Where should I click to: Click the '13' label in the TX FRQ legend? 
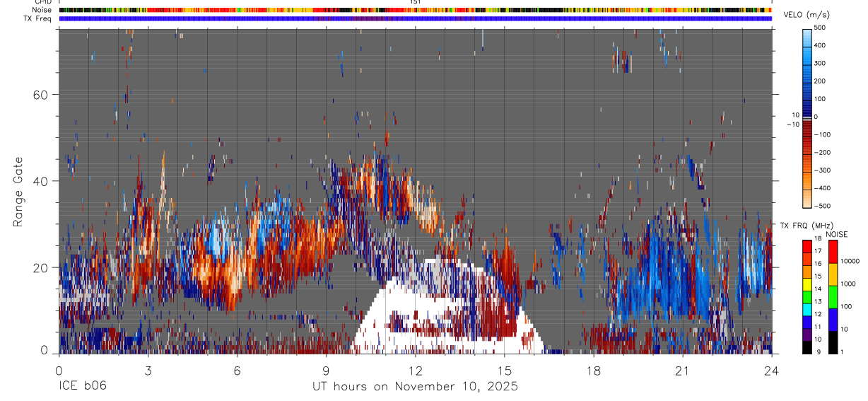point(819,302)
